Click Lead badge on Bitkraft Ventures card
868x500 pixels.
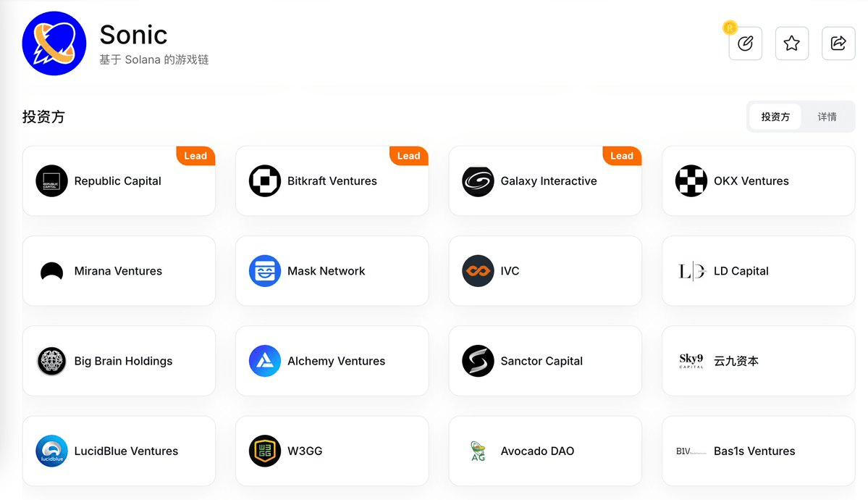[x=408, y=156]
